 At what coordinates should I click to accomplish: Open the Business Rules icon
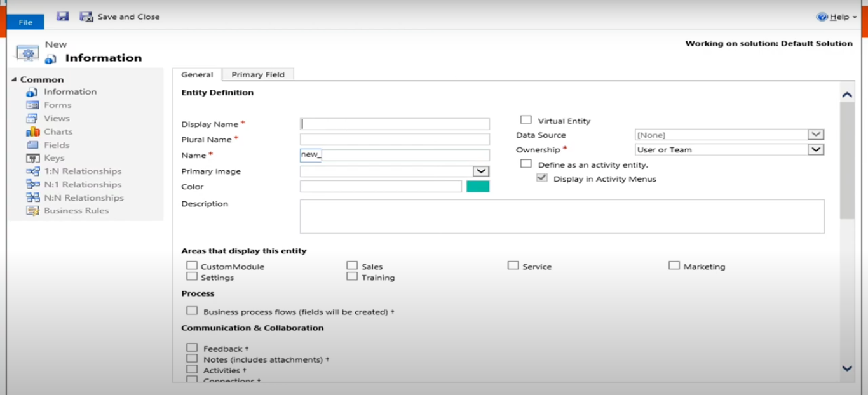32,211
